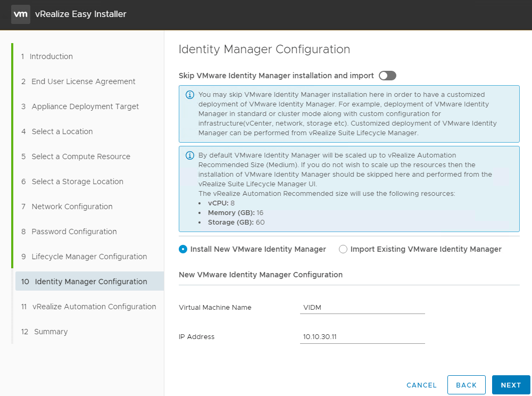This screenshot has width=532, height=396.
Task: Click the CANCEL link
Action: point(421,385)
